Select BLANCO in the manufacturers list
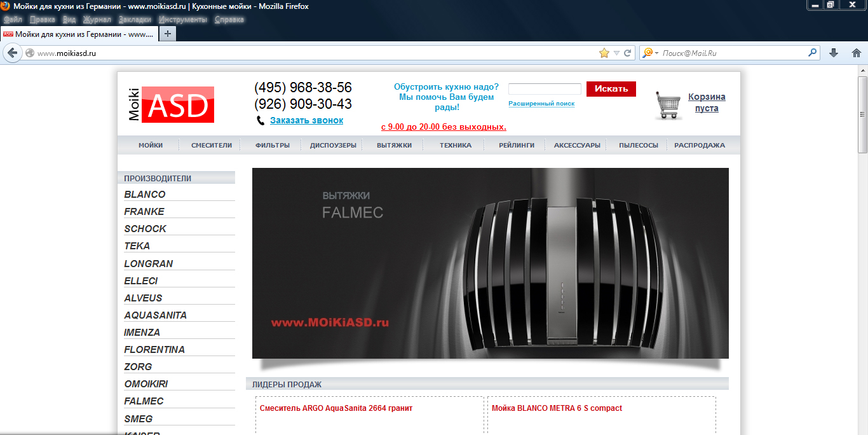 [145, 195]
